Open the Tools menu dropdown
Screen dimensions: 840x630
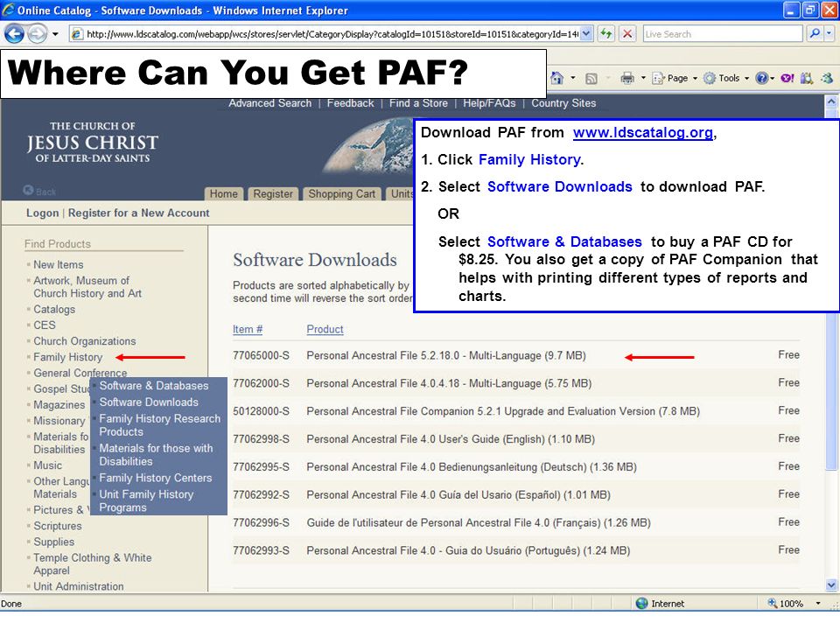(x=726, y=78)
